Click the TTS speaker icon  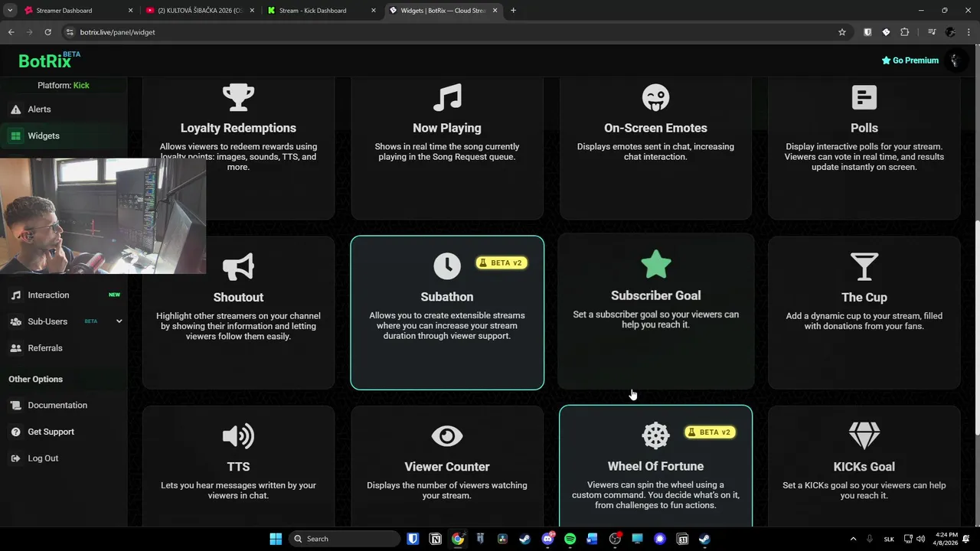coord(238,436)
